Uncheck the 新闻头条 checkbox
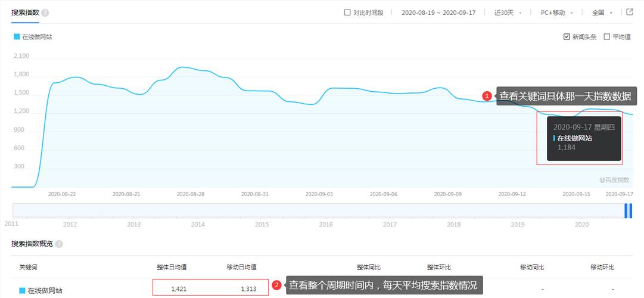The image size is (644, 298). (x=567, y=36)
